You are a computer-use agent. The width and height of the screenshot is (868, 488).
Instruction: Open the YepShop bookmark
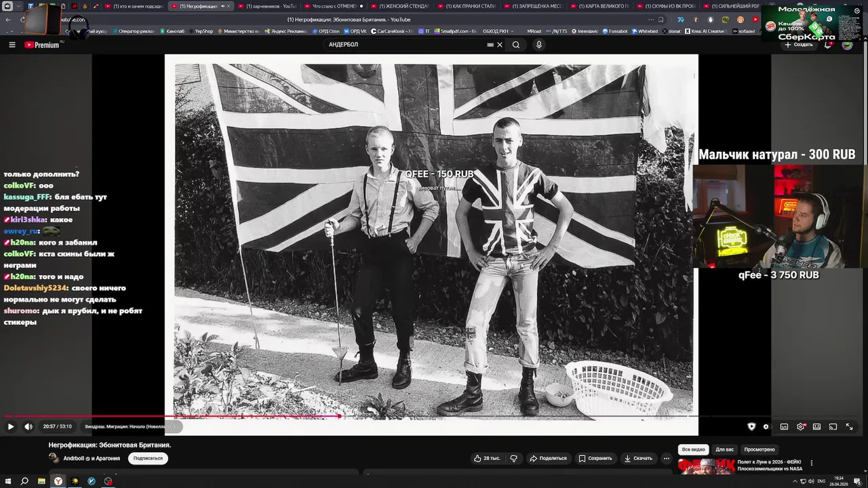pos(200,31)
